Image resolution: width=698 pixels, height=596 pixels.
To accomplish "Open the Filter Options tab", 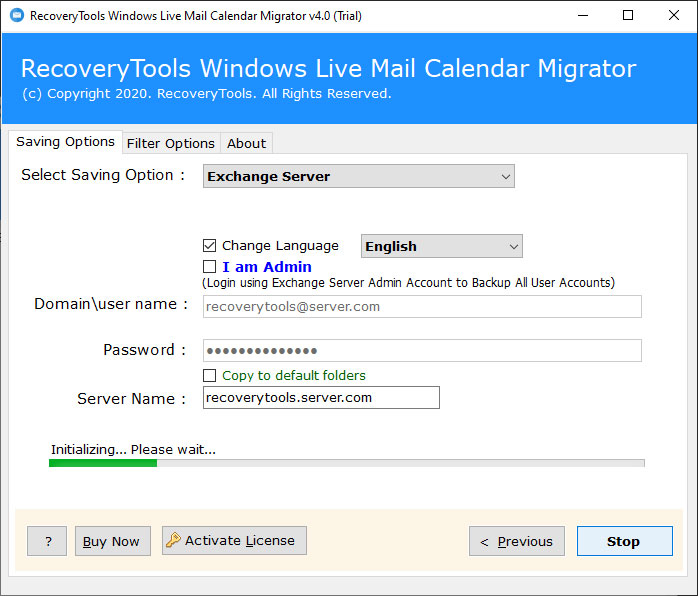I will pyautogui.click(x=171, y=143).
